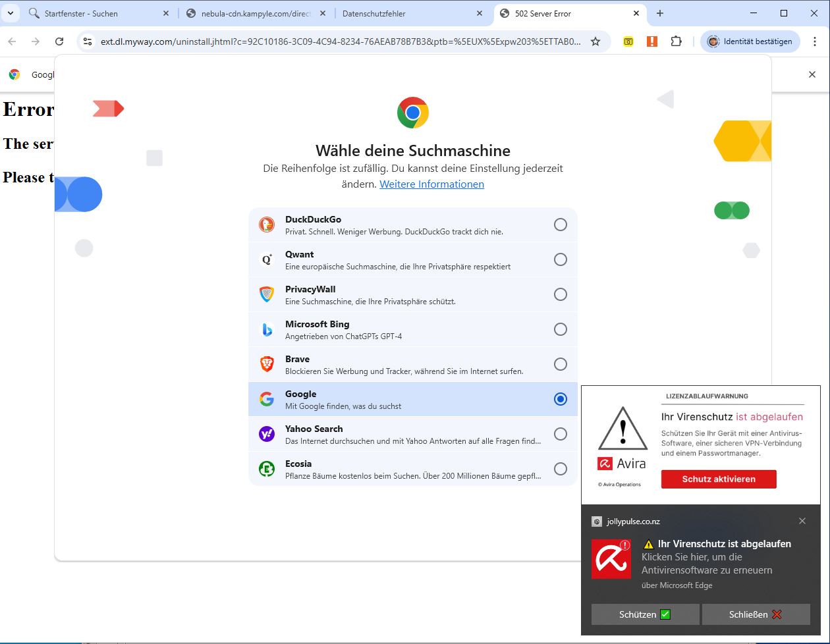830x644 pixels.
Task: Reload the current page
Action: point(59,41)
